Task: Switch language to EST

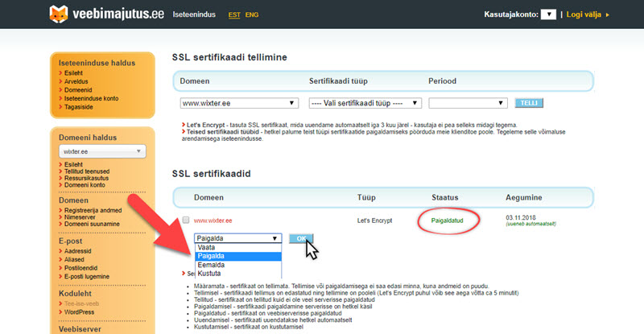Action: (x=234, y=14)
